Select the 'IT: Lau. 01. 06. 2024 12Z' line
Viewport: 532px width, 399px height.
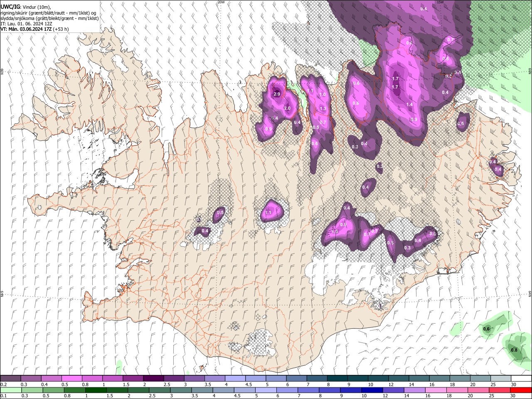(x=26, y=24)
